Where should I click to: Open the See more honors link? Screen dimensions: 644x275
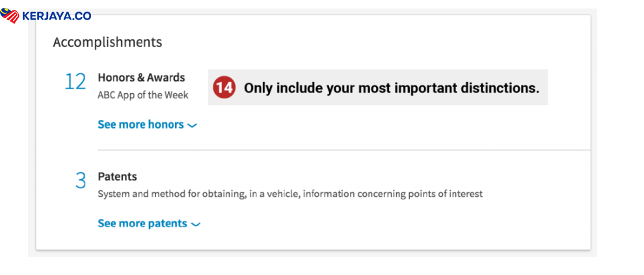pyautogui.click(x=141, y=124)
